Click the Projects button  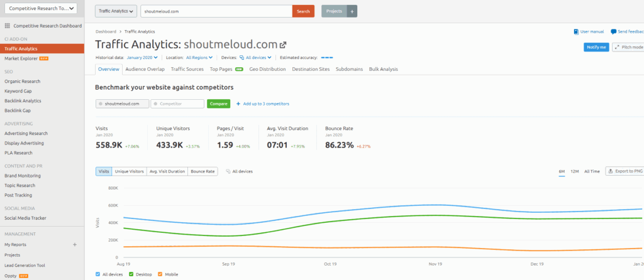[335, 11]
